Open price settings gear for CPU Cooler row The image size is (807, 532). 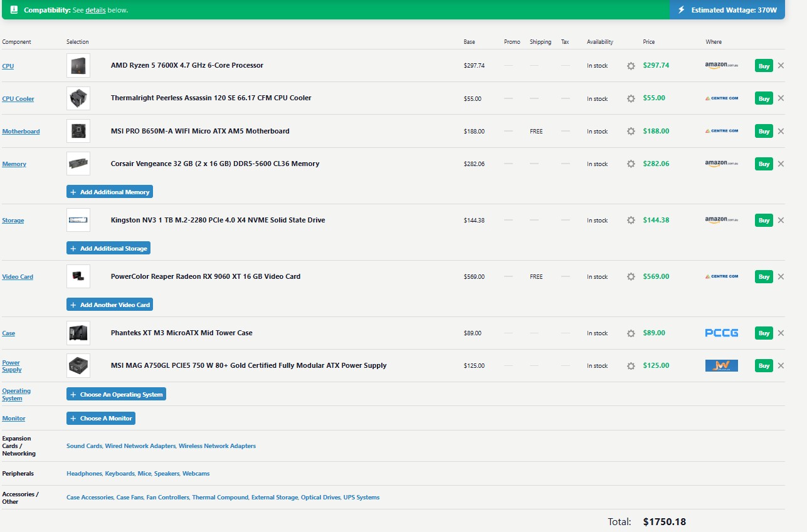631,98
